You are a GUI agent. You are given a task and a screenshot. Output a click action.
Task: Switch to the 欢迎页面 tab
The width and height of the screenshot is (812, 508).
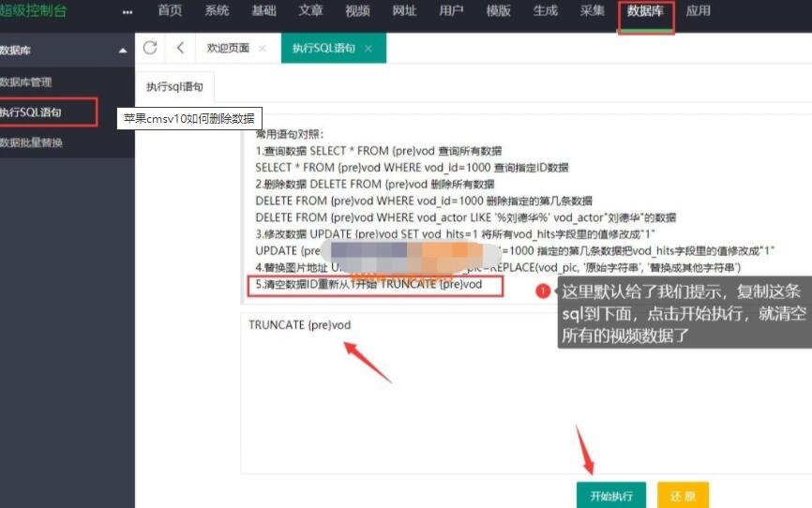point(228,48)
